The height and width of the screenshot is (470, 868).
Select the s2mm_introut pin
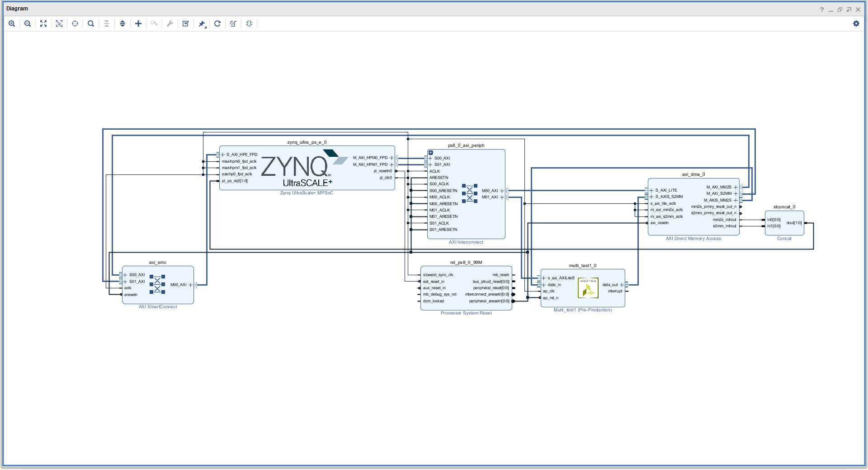click(725, 226)
